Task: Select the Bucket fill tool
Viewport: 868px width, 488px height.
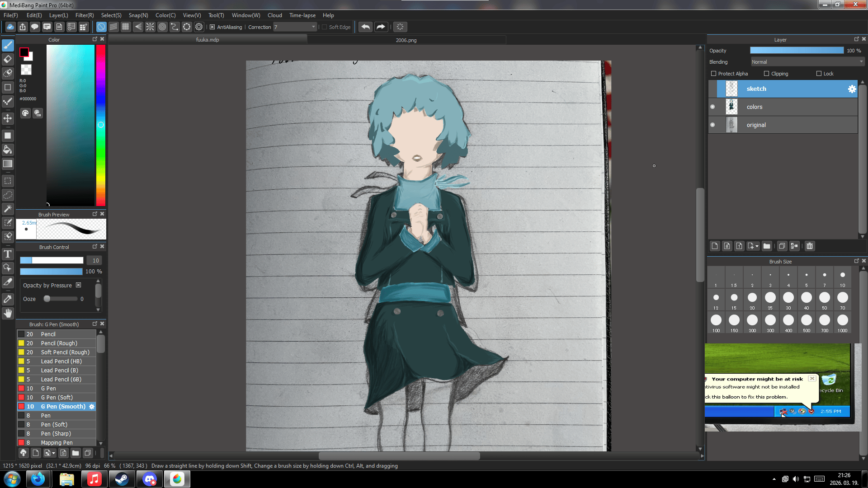Action: 8,150
